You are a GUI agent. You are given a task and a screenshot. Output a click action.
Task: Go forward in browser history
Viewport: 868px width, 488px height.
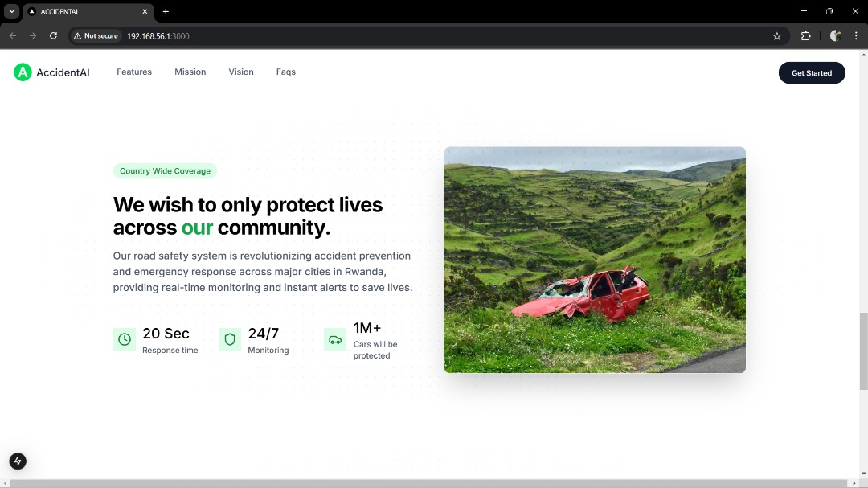click(33, 36)
